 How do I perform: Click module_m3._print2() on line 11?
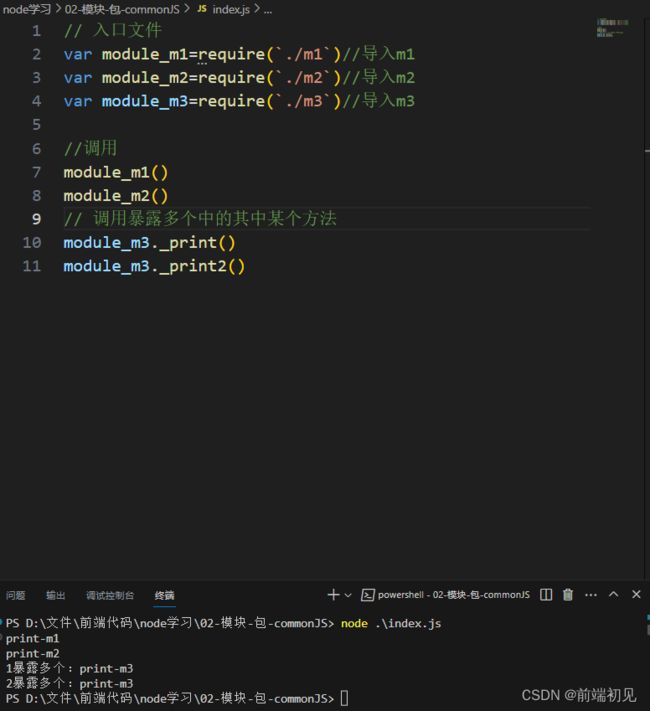pos(154,266)
